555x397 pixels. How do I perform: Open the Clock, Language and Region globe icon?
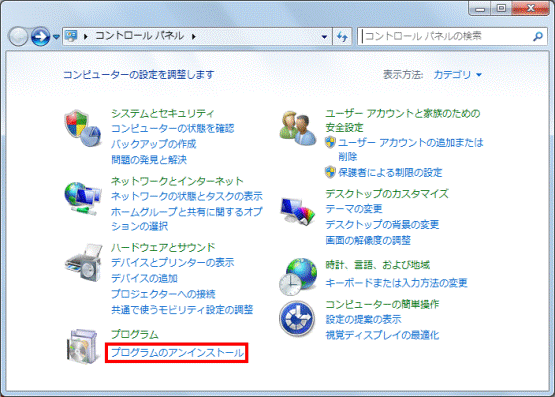click(298, 277)
